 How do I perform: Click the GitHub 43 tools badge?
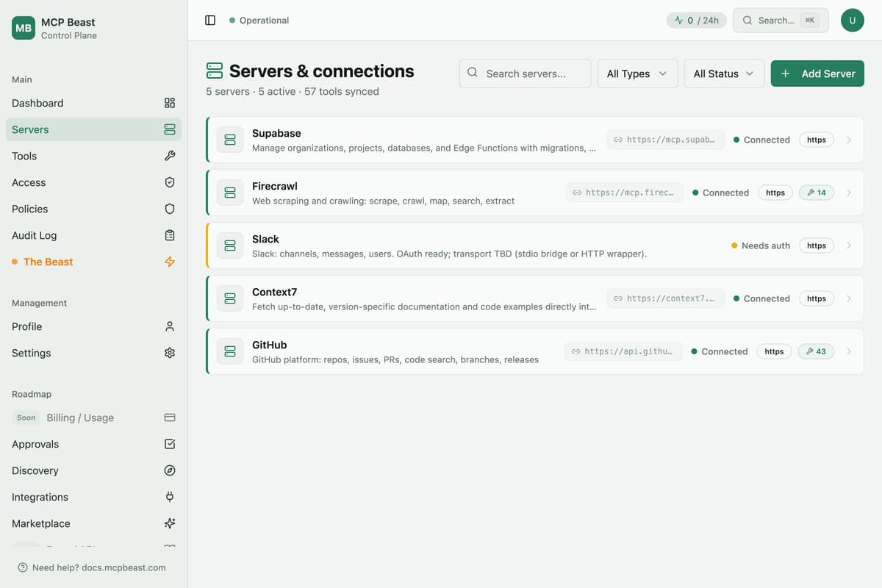[816, 351]
